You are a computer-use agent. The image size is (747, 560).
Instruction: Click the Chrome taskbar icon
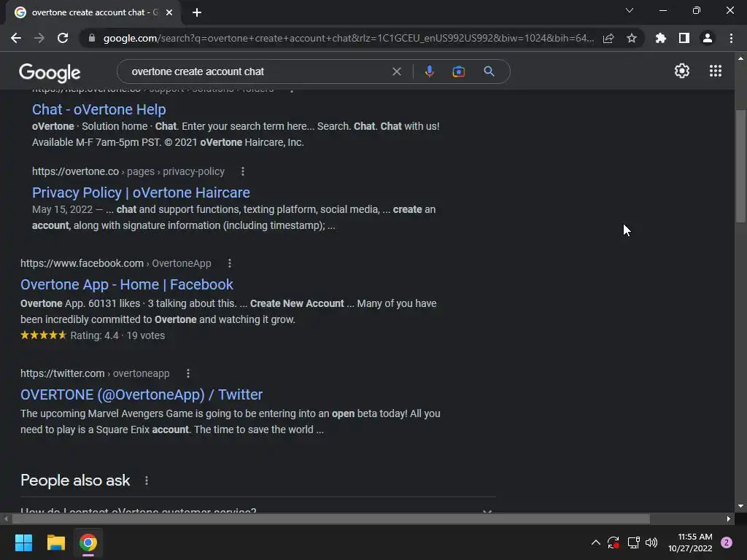[88, 542]
